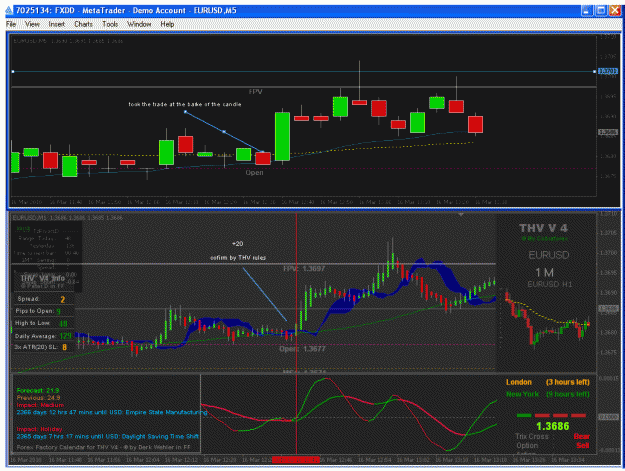Image resolution: width=625 pixels, height=471 pixels.
Task: Click the 'Impact: Holiday' news line
Action: (39, 429)
